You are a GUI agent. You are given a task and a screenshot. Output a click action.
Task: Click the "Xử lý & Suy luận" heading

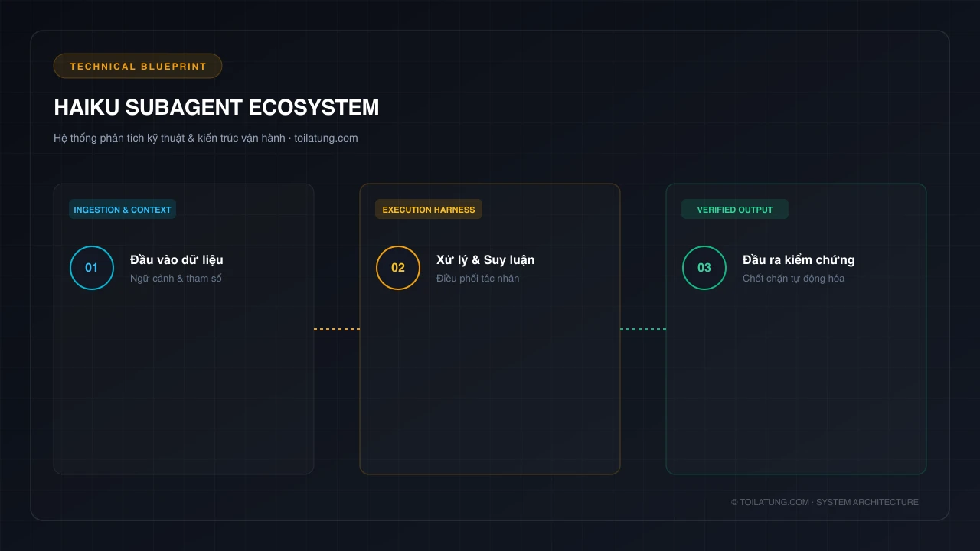pos(485,260)
